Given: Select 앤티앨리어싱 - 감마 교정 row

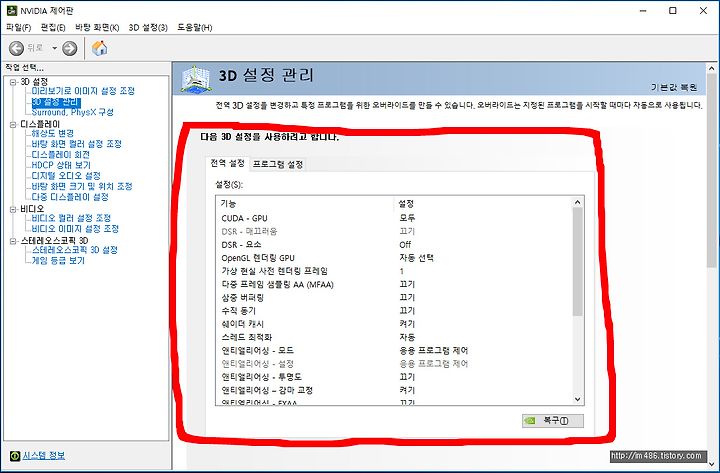Looking at the screenshot, I should tap(394, 390).
